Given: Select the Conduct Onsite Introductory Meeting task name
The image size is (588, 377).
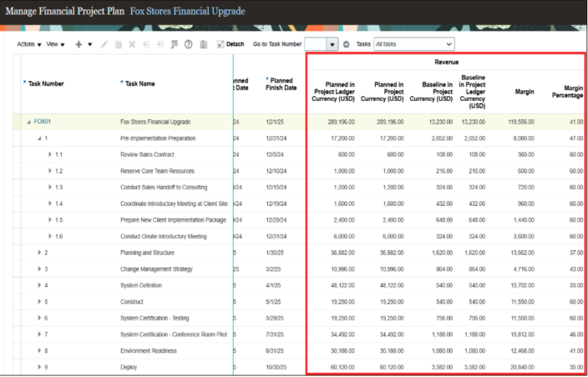Looking at the screenshot, I should point(164,236).
